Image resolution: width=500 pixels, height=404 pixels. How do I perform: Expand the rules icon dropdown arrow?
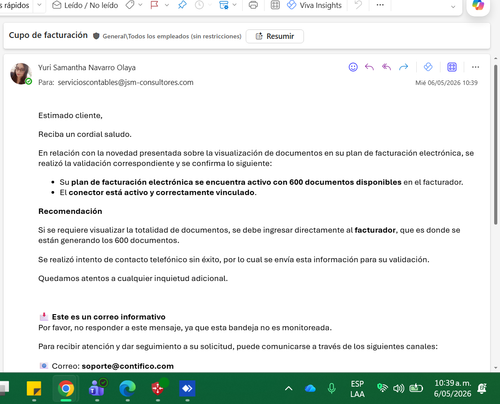235,5
